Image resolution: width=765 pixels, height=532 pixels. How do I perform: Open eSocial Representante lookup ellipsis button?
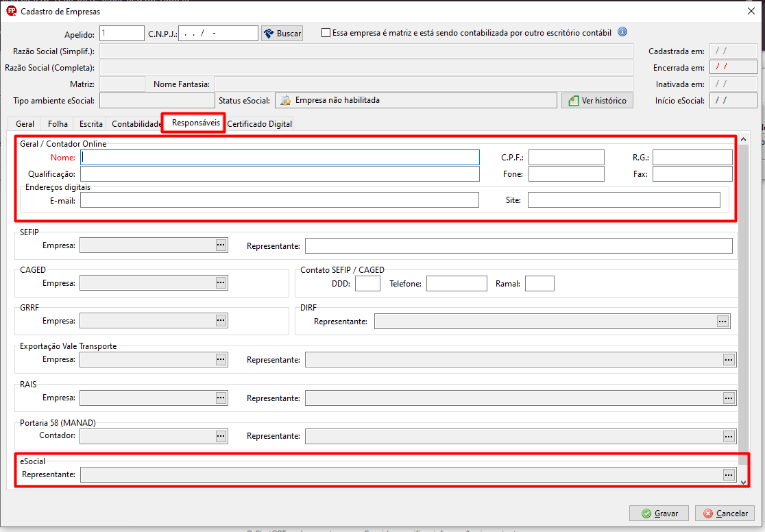pyautogui.click(x=729, y=474)
